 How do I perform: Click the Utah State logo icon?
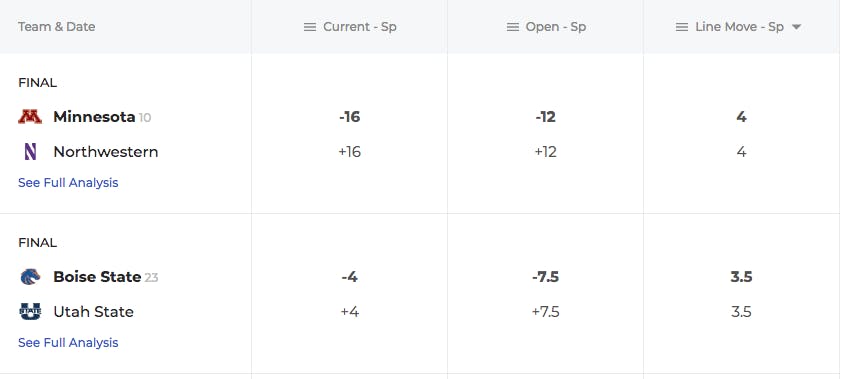point(30,312)
